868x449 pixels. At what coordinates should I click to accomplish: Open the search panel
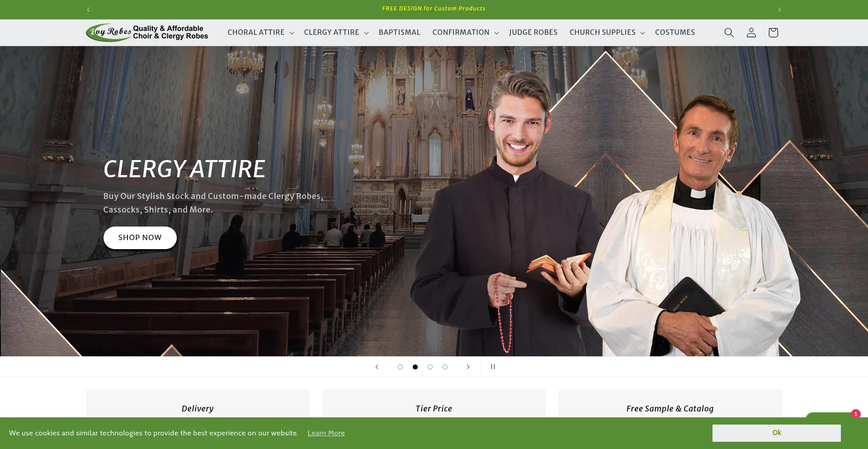[x=729, y=32]
